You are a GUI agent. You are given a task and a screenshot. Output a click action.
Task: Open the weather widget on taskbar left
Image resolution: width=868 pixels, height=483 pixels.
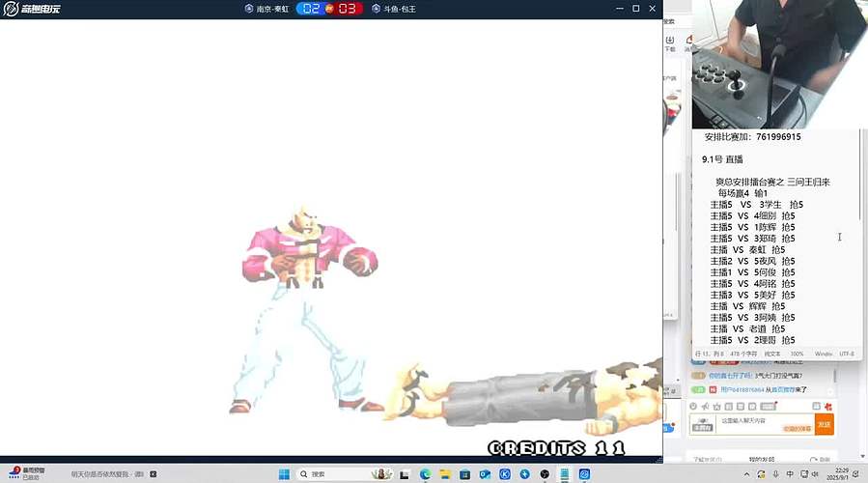point(27,473)
